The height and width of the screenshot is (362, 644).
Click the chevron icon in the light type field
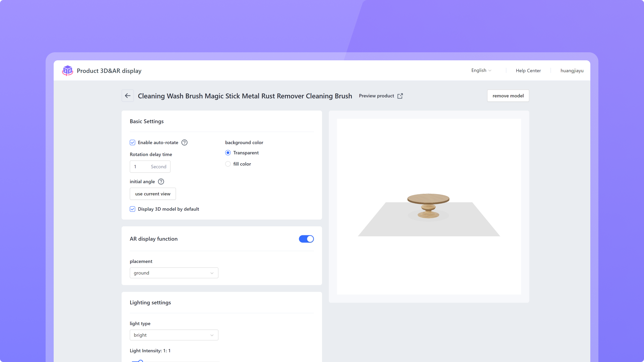point(212,335)
